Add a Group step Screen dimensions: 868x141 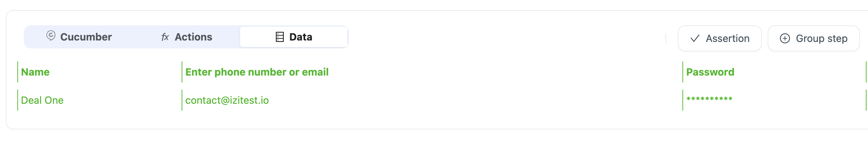pyautogui.click(x=814, y=38)
